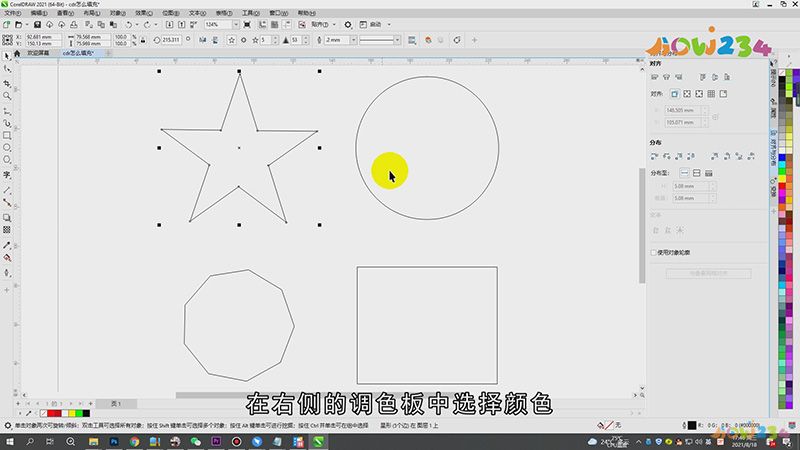
Task: Open the 对象 (Object) menu
Action: [117, 13]
